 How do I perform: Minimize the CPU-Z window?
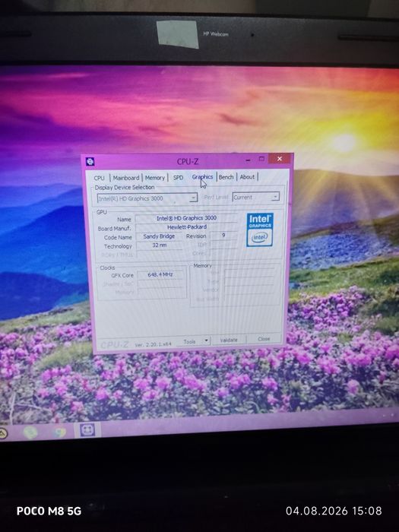click(x=249, y=160)
